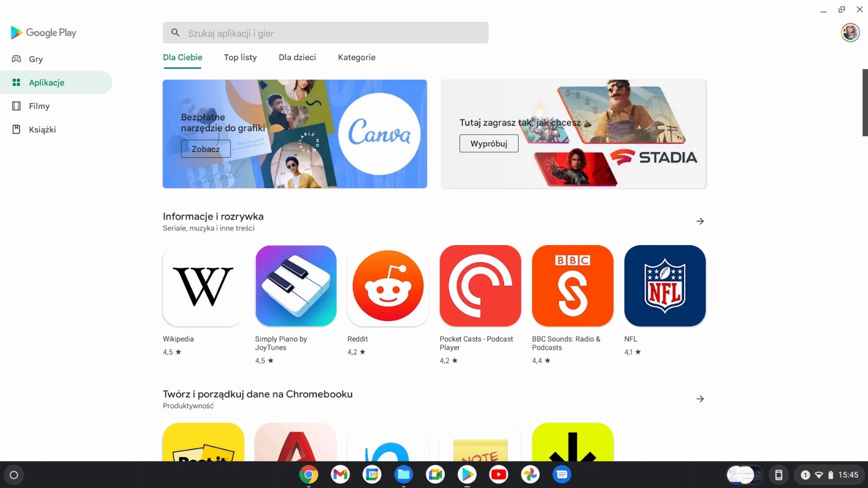Image resolution: width=868 pixels, height=488 pixels.
Task: Open the phone hub icon
Action: point(778,475)
